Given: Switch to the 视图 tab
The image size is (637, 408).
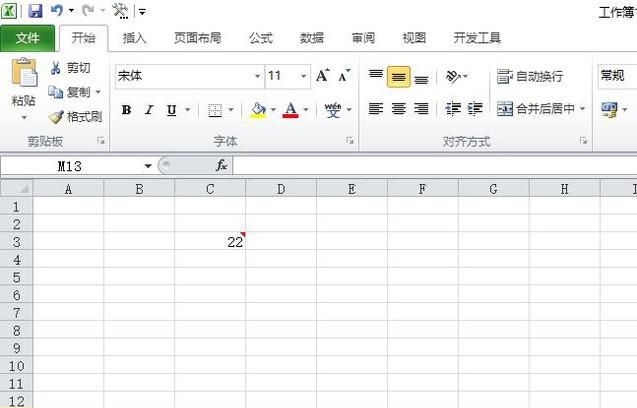Looking at the screenshot, I should [414, 38].
